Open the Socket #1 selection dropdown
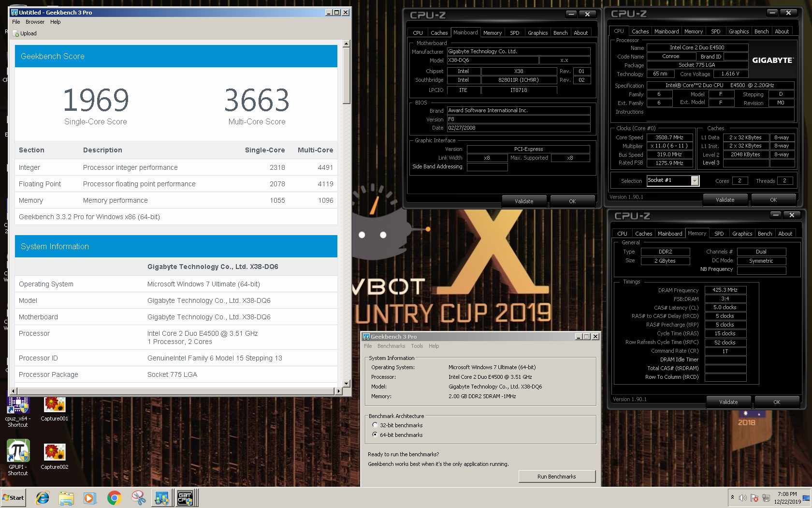The height and width of the screenshot is (508, 812). [x=695, y=180]
